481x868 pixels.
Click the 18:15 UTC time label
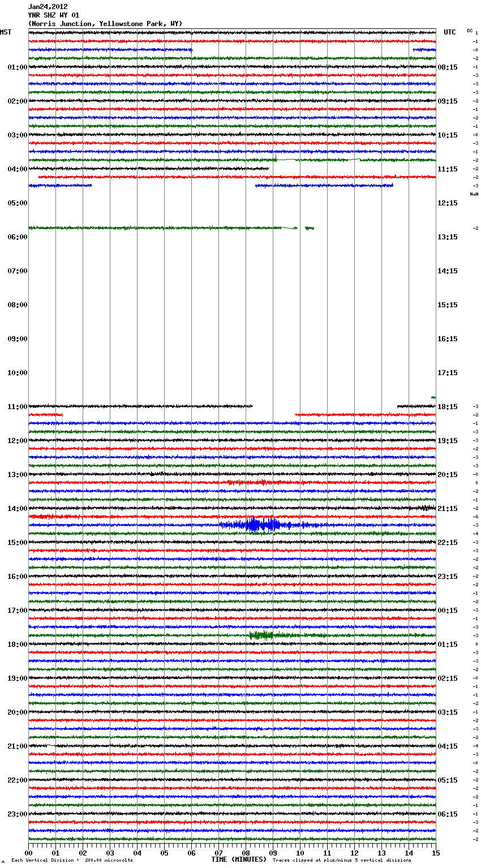click(x=448, y=407)
